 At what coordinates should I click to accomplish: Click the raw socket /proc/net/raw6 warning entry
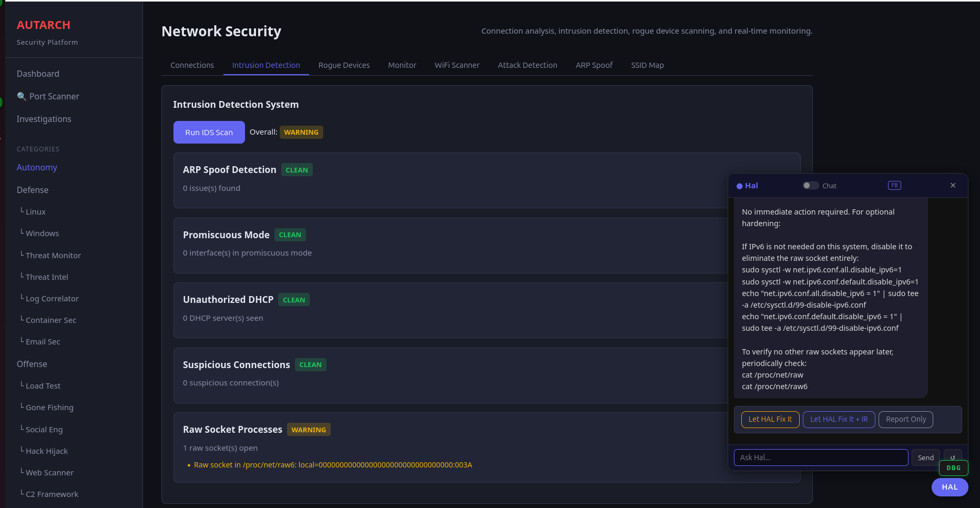pos(332,465)
